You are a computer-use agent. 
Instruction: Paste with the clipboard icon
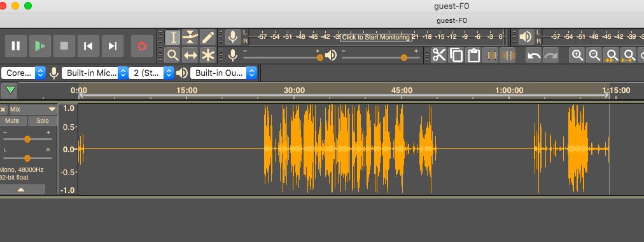[x=474, y=55]
